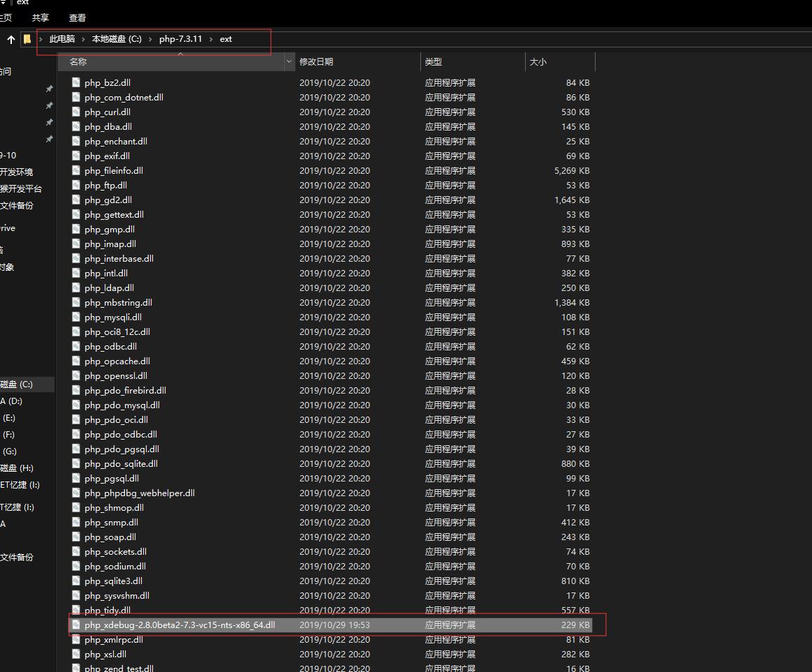Click the php_curl.dll file icon
This screenshot has width=812, height=672.
75,112
